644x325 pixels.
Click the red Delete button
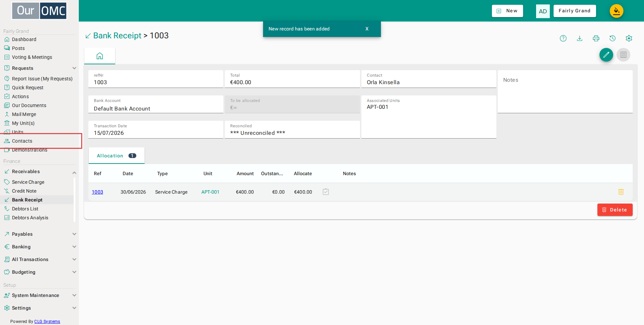coord(615,210)
